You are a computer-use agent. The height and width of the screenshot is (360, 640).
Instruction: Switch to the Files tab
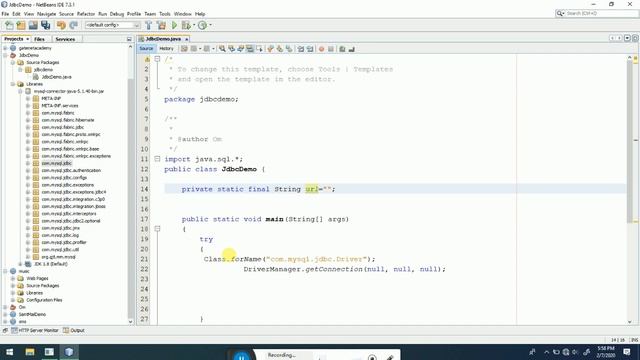pos(39,39)
